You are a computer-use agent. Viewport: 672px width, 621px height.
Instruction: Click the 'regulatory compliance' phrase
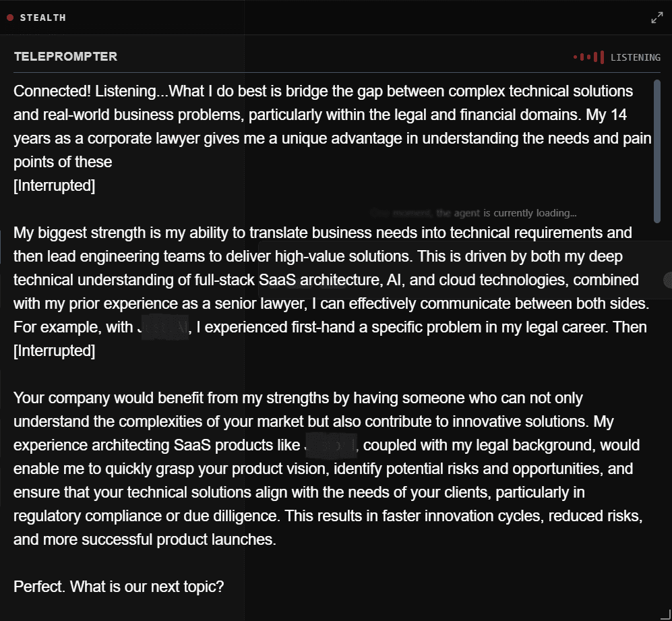(76, 516)
